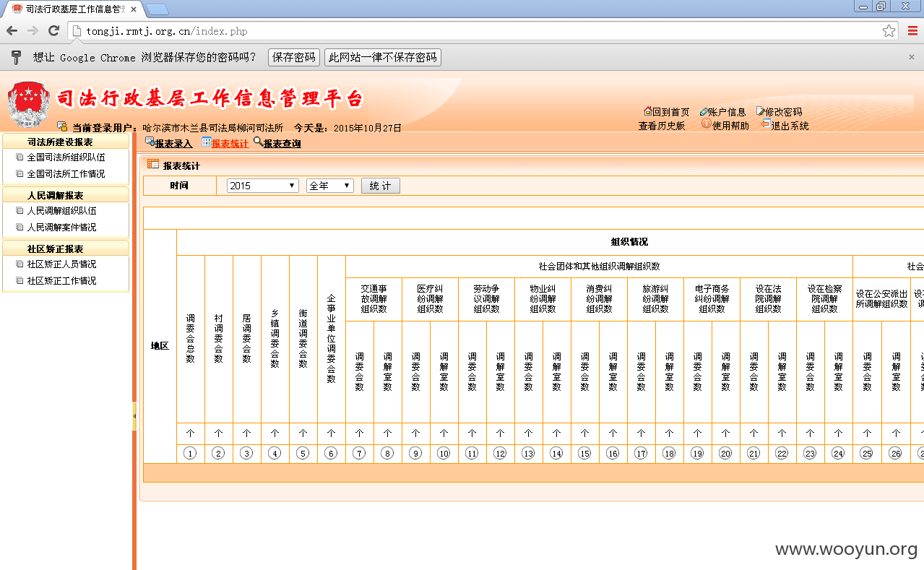Open 社区矫正工作情况 report
The width and height of the screenshot is (924, 570).
click(x=61, y=281)
